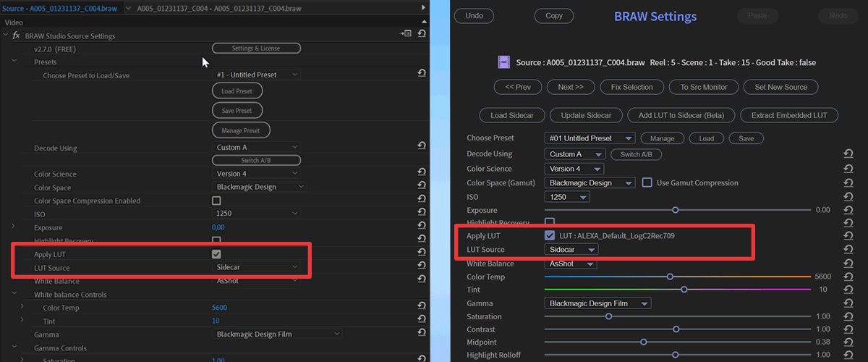This screenshot has height=362, width=868.
Task: Reset Exposure in Effect Controls panel
Action: coord(422,227)
